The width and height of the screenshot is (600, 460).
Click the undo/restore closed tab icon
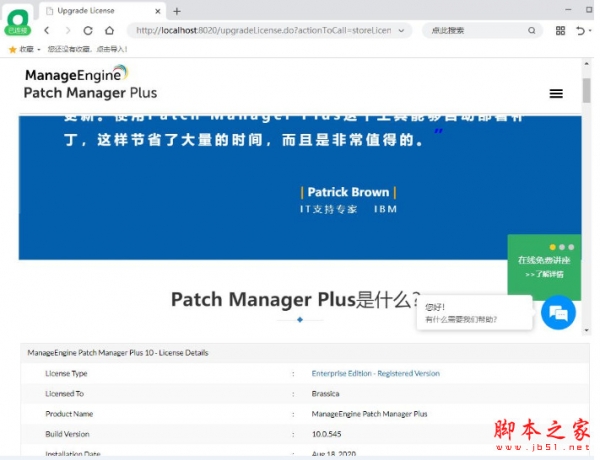click(x=580, y=31)
